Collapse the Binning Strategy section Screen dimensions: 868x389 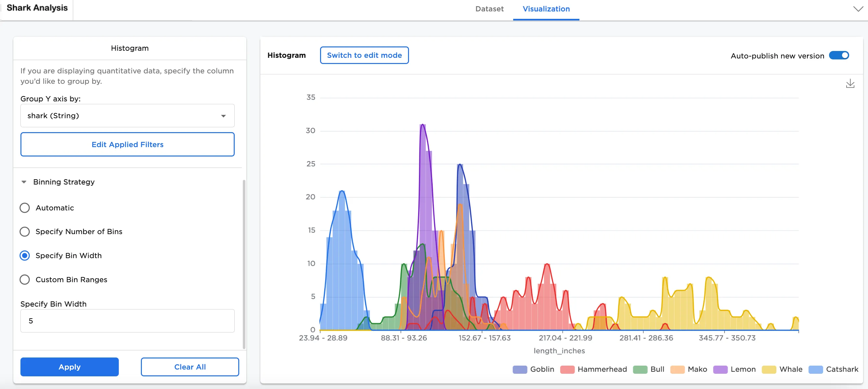click(24, 182)
